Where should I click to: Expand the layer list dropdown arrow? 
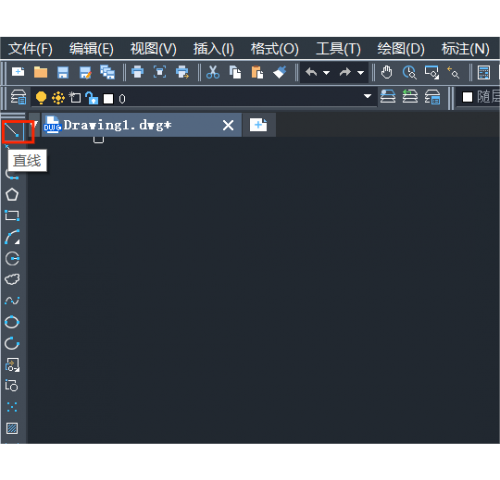click(x=367, y=96)
